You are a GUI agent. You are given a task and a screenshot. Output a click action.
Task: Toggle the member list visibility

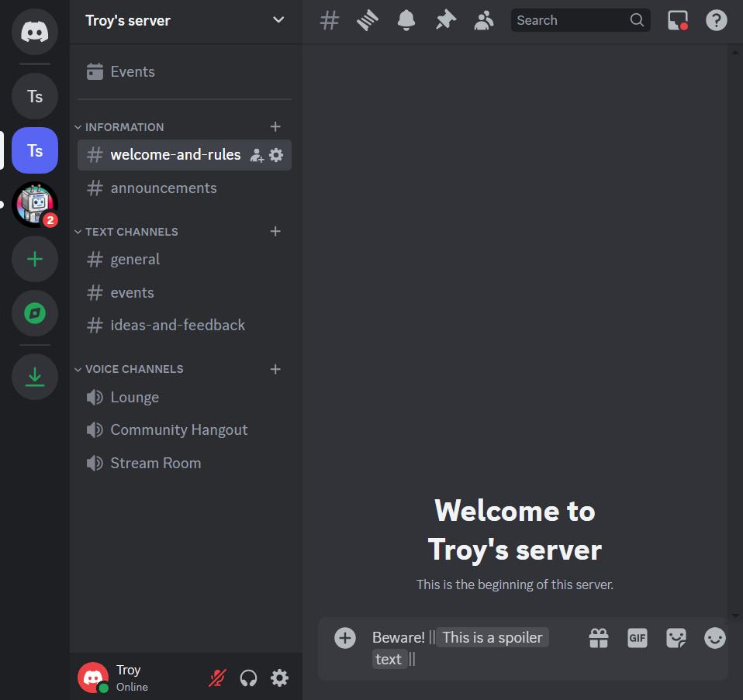click(x=483, y=20)
